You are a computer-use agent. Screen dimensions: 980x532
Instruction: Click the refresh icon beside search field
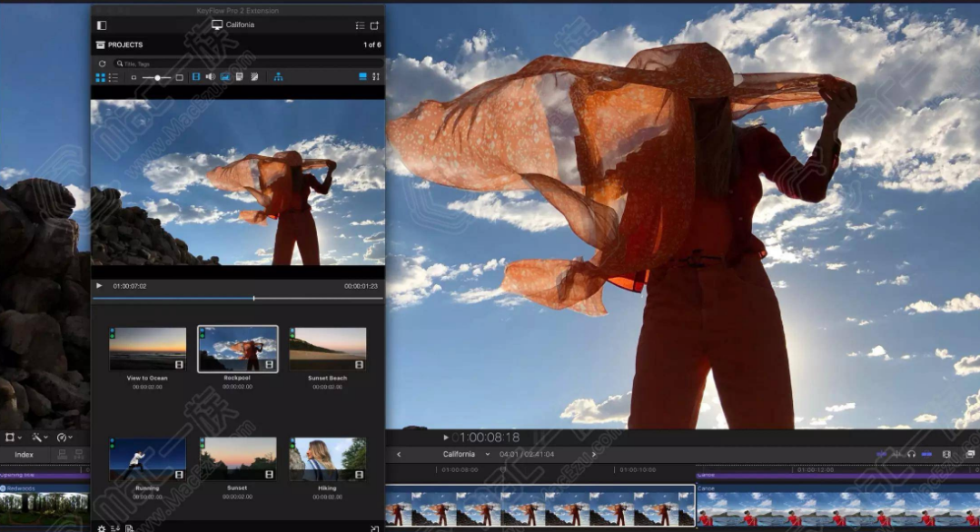(x=103, y=64)
